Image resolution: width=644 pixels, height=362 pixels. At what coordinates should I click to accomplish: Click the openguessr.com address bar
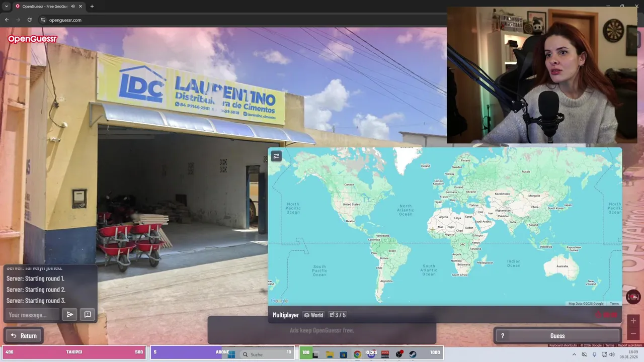coord(242,20)
